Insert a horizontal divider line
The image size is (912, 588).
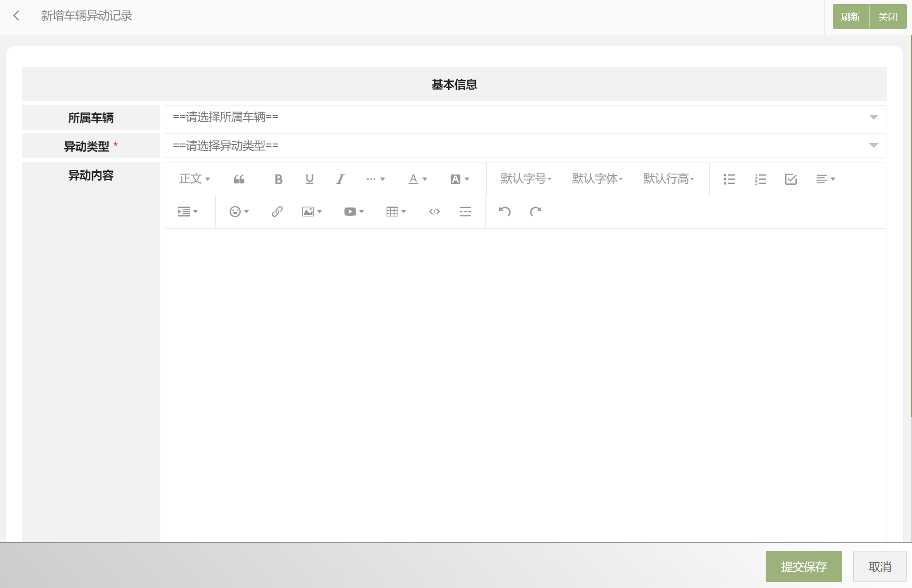coord(465,212)
